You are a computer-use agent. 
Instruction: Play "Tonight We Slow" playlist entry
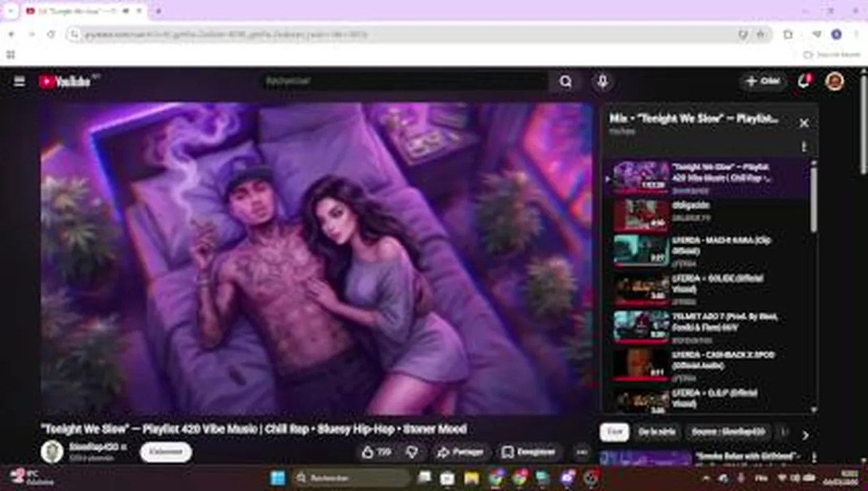tap(706, 177)
